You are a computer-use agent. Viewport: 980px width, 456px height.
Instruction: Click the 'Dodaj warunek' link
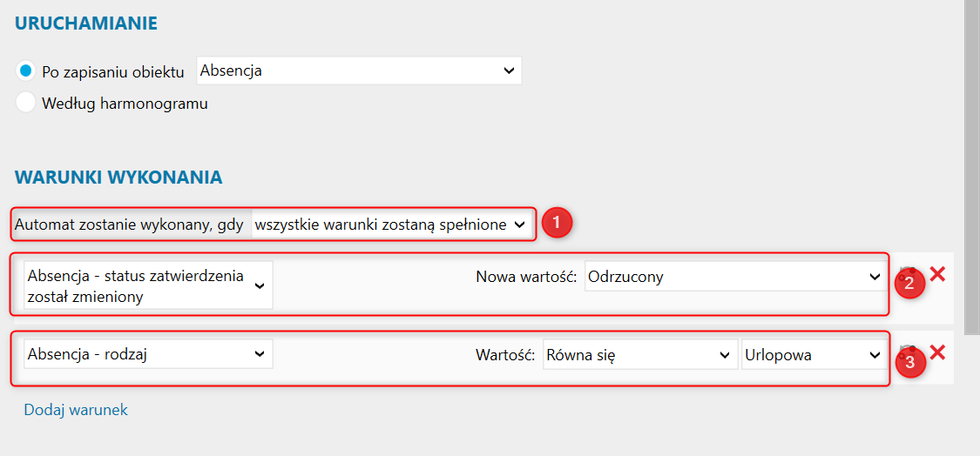[76, 410]
